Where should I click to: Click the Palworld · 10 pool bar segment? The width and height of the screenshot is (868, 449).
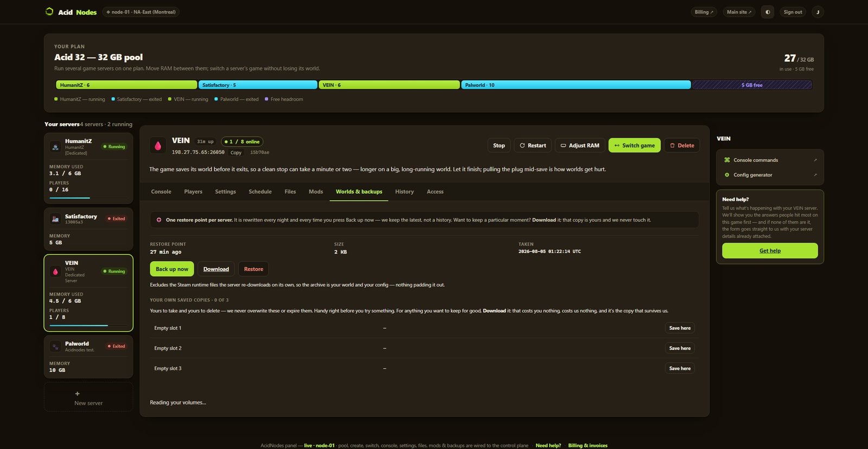(576, 85)
